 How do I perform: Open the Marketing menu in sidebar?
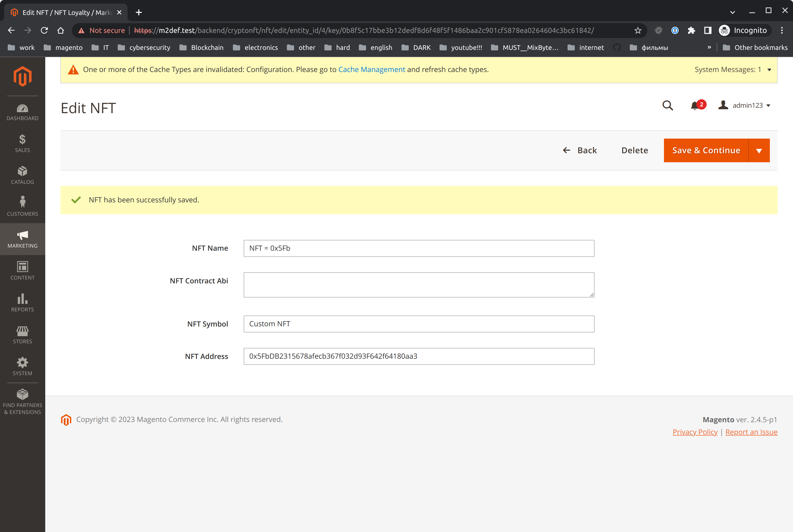[x=22, y=239]
